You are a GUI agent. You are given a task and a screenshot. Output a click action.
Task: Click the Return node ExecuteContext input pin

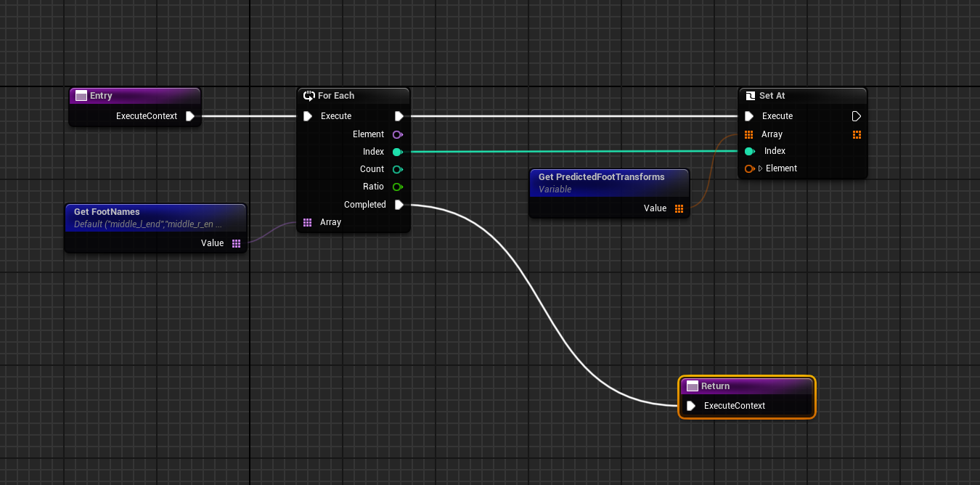click(x=692, y=406)
